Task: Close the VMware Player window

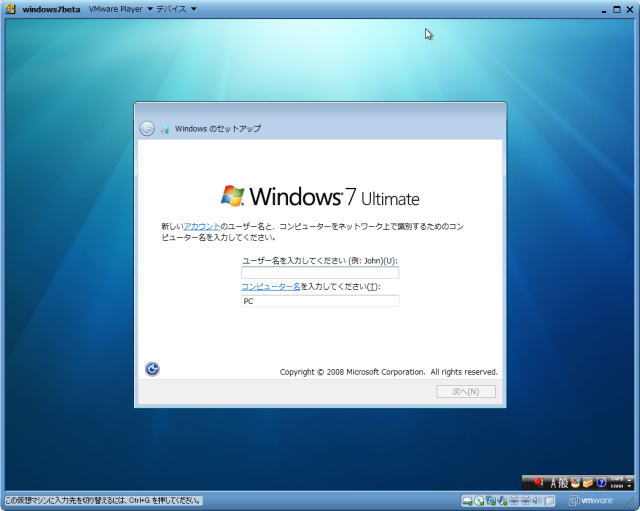Action: [x=630, y=9]
